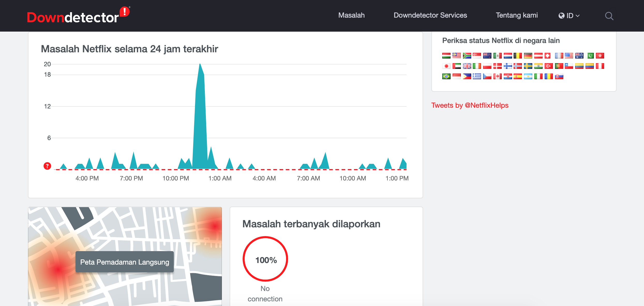Screen dimensions: 644x306
Task: Click the '1:00 AM' axis label
Action: tap(220, 178)
